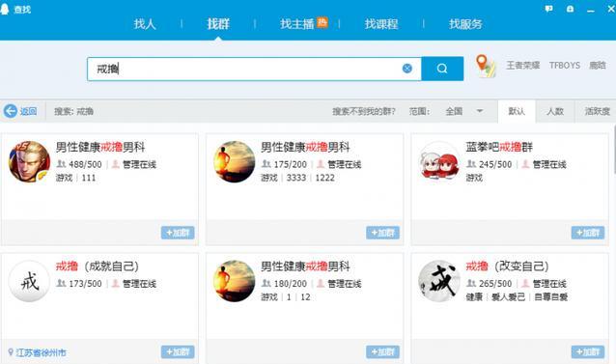Screen dimensions: 616x364
Task: Open group title with 175/200 members
Action: [306, 148]
